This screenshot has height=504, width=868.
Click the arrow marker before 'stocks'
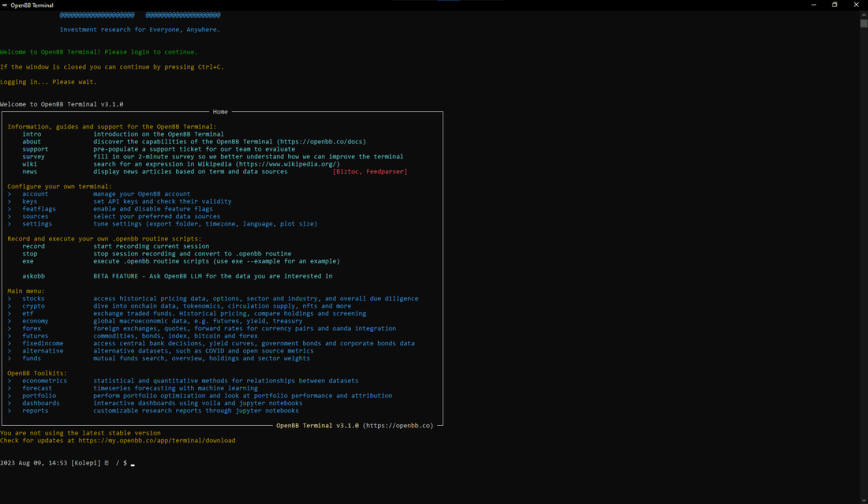pyautogui.click(x=9, y=298)
